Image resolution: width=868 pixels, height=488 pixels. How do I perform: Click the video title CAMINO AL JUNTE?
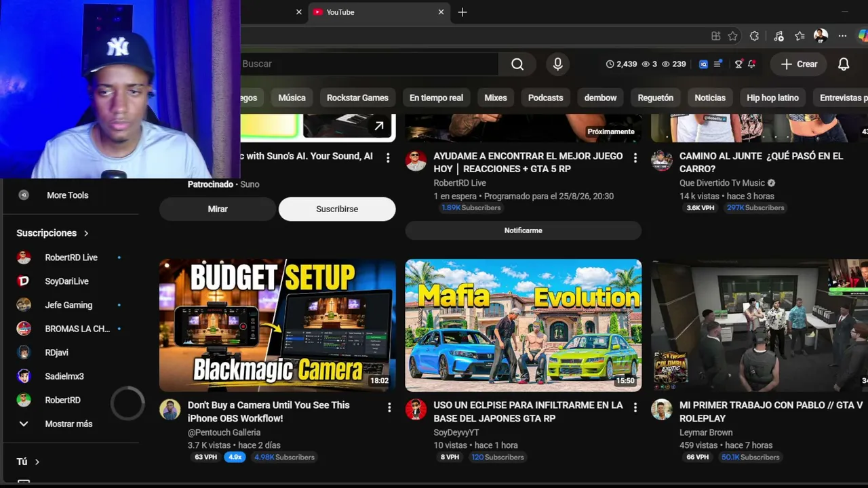[762, 162]
